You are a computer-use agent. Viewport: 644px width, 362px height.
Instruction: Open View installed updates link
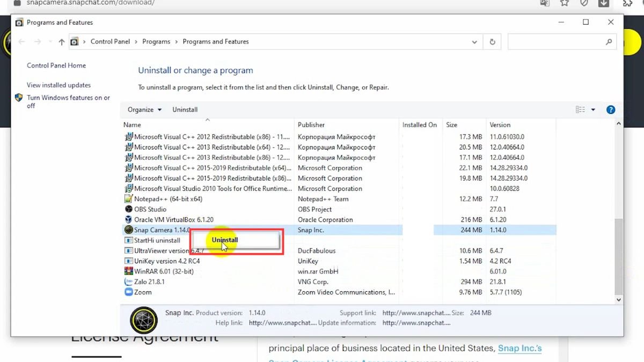point(58,85)
